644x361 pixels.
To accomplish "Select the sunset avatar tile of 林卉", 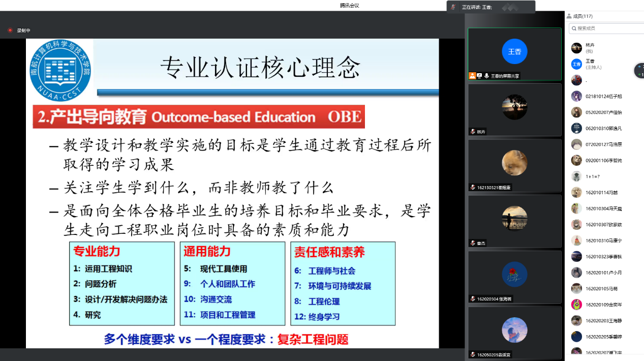I will [514, 107].
